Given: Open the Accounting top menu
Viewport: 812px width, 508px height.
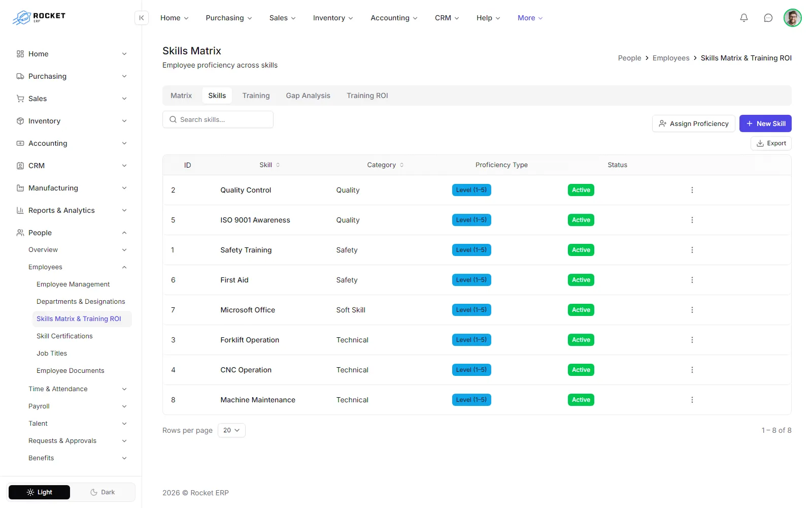Looking at the screenshot, I should (394, 18).
